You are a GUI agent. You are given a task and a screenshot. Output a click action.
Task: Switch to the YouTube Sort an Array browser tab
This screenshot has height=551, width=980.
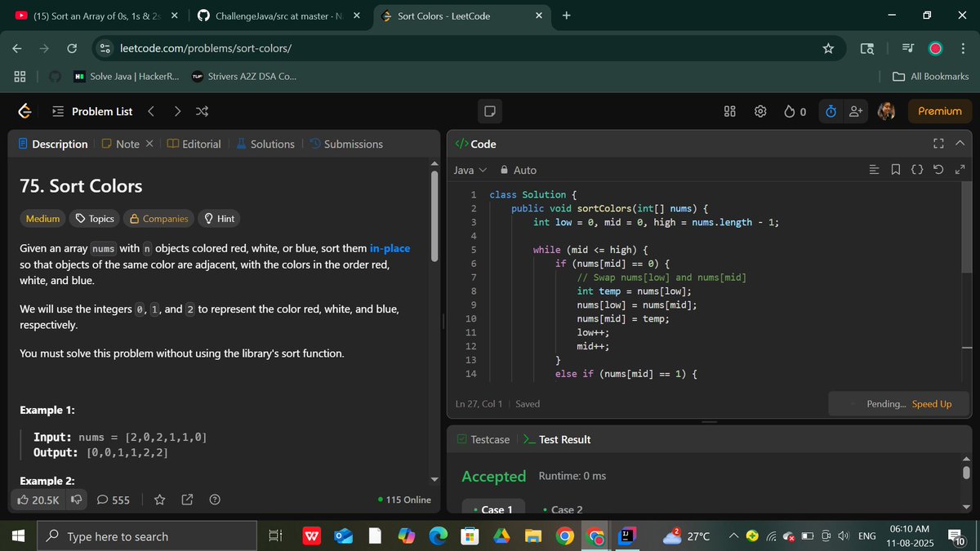tap(96, 16)
